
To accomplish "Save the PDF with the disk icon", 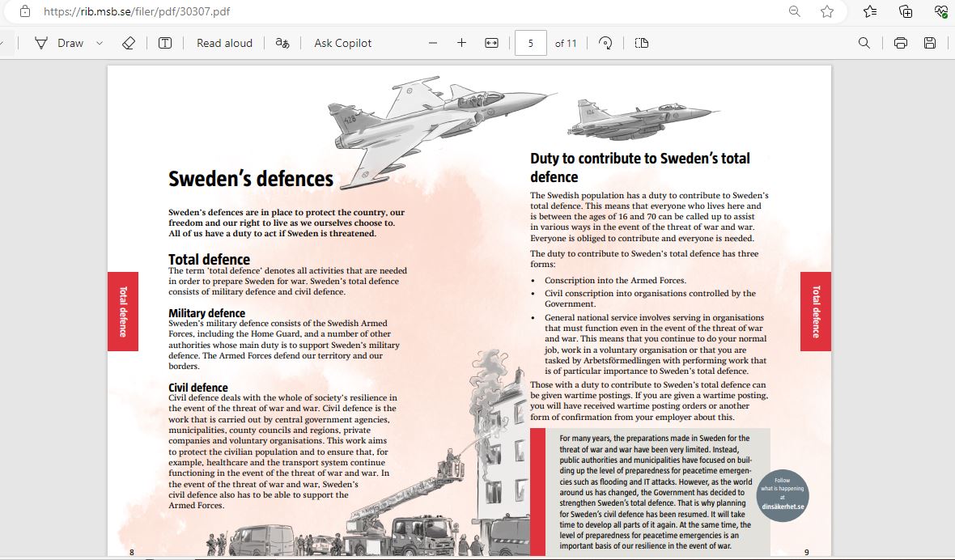I will (929, 43).
